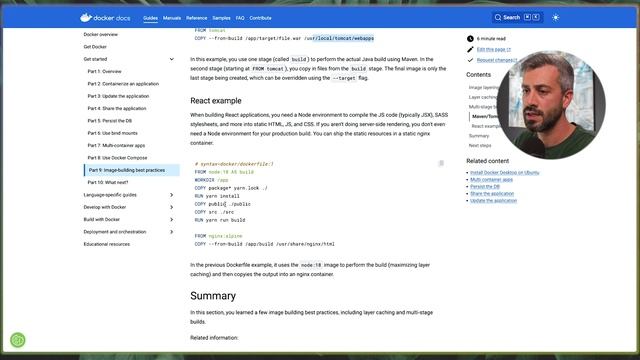640x360 pixels.
Task: Open the Guides menu tab
Action: pyautogui.click(x=150, y=18)
